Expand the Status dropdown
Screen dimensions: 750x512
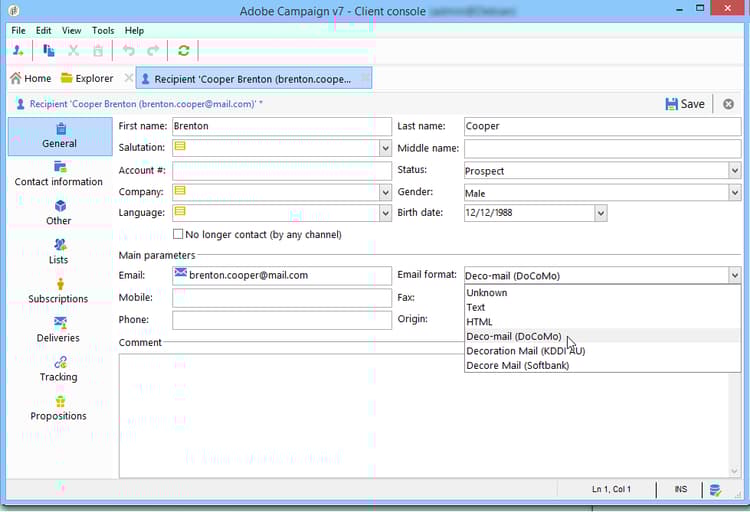735,170
